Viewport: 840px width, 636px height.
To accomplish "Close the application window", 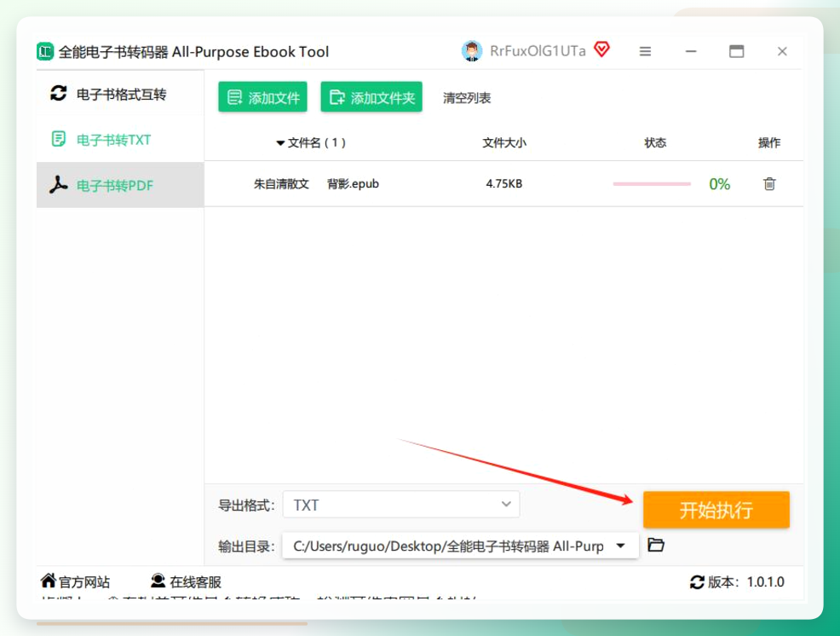I will click(782, 51).
